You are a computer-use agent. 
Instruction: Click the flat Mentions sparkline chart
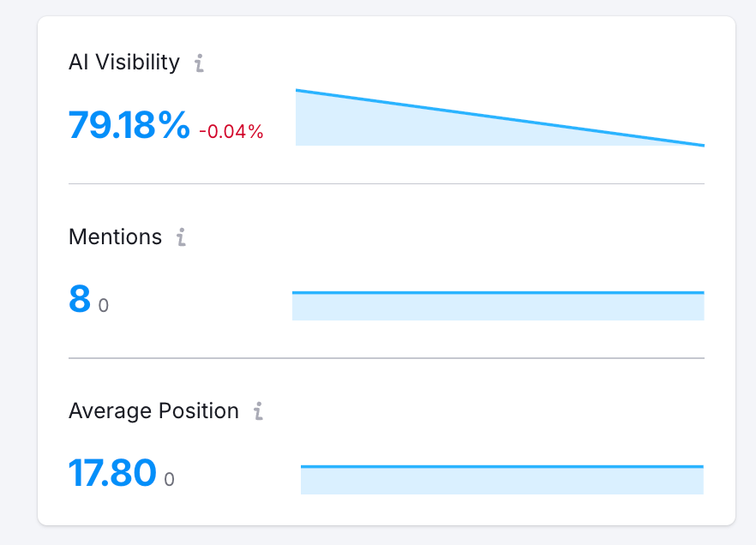498,306
